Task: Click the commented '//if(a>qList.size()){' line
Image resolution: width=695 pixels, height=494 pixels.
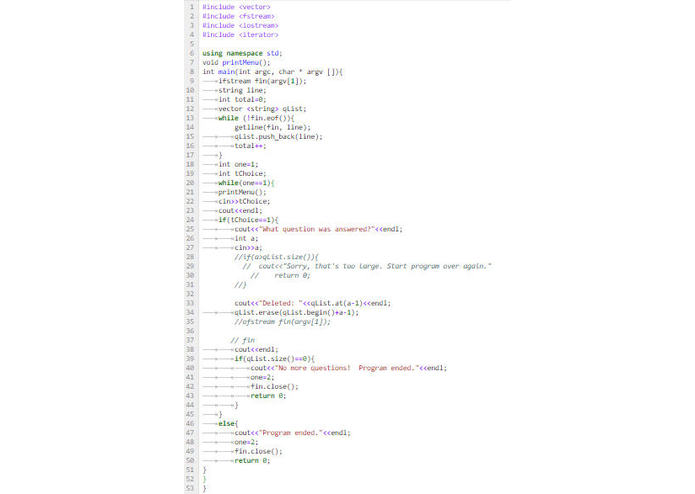Action: point(277,257)
